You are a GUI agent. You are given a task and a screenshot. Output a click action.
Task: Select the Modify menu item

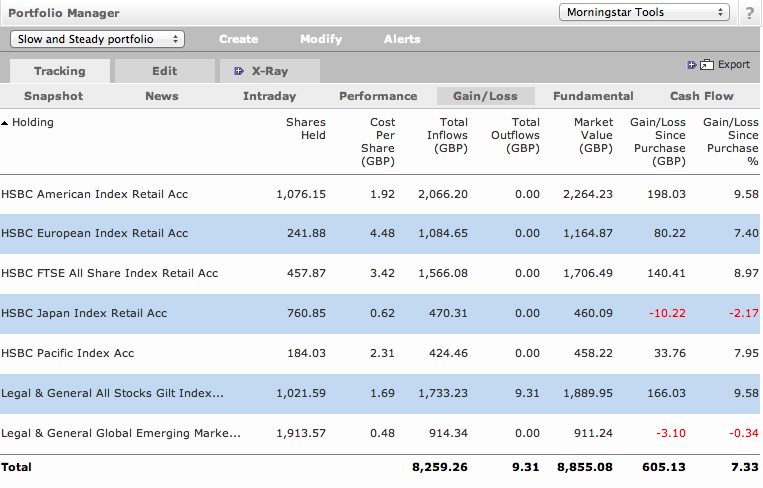321,39
